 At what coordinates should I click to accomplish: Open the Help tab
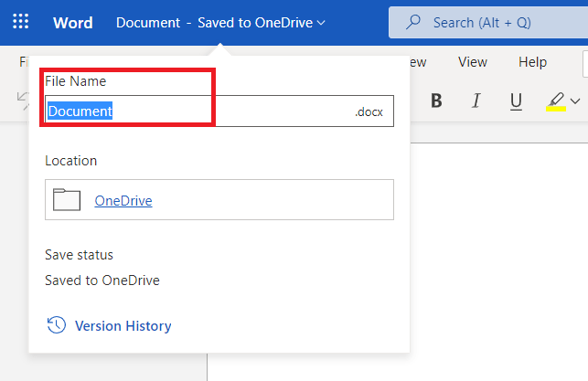point(532,62)
